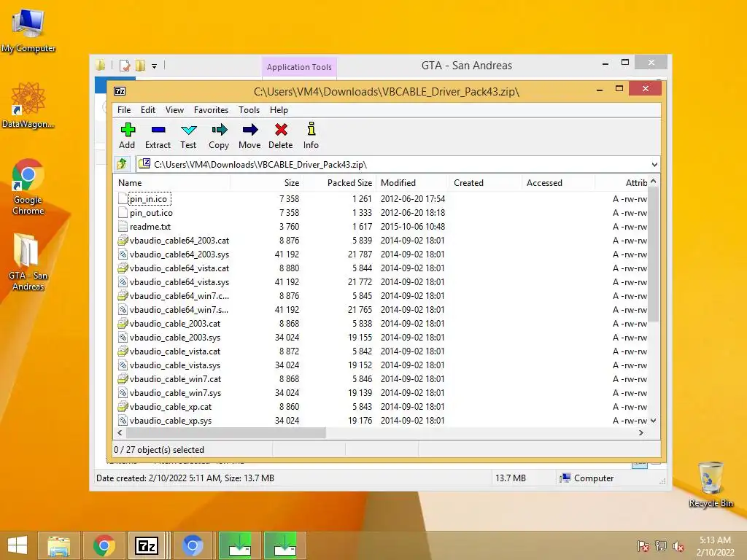Open DataWagon desktop shortcut
Viewport: 747px width, 560px height.
point(28,105)
